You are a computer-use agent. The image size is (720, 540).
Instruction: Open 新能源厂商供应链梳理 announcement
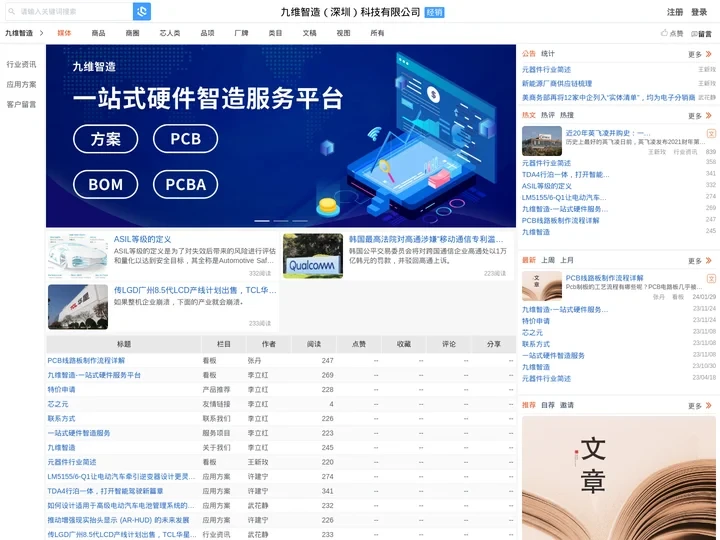click(x=557, y=84)
